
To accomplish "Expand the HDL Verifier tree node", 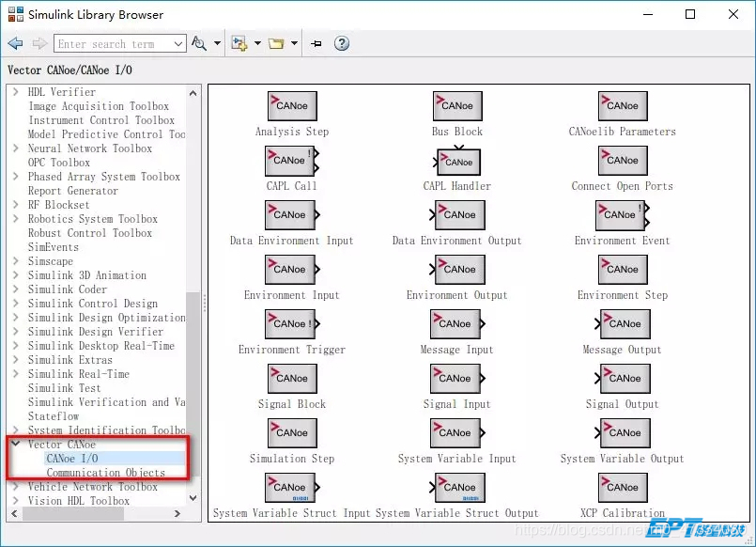I will pyautogui.click(x=16, y=92).
